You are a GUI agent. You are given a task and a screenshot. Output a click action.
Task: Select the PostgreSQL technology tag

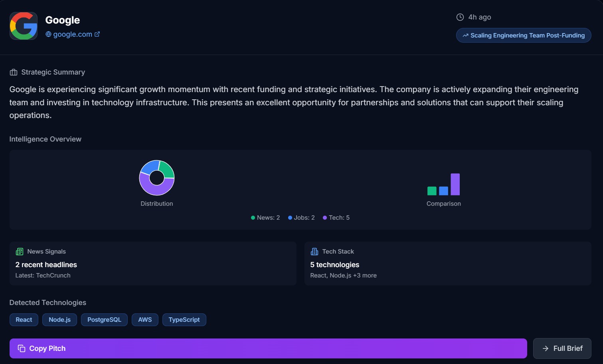[104, 320]
